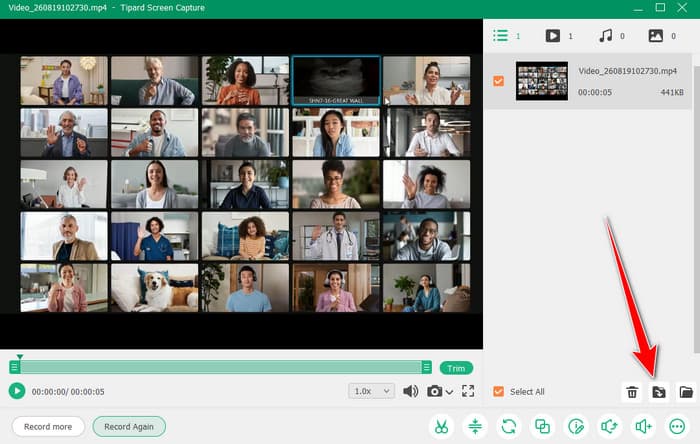
Task: Minimize the Tipard Screen Capture window
Action: coord(639,8)
